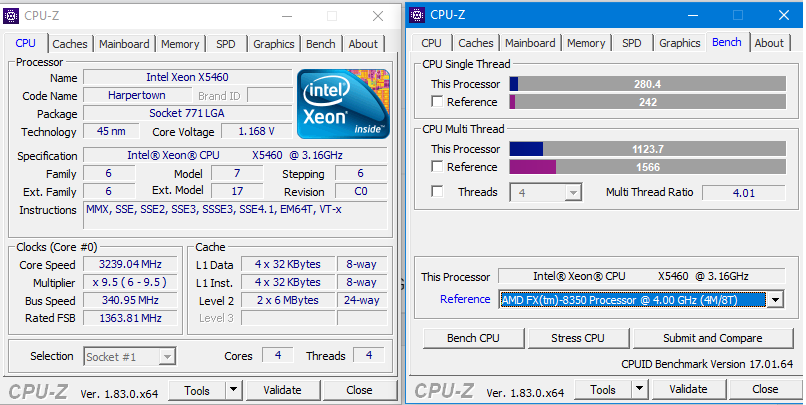Open the Mainboard tab in right window
806x405 pixels.
pyautogui.click(x=530, y=43)
